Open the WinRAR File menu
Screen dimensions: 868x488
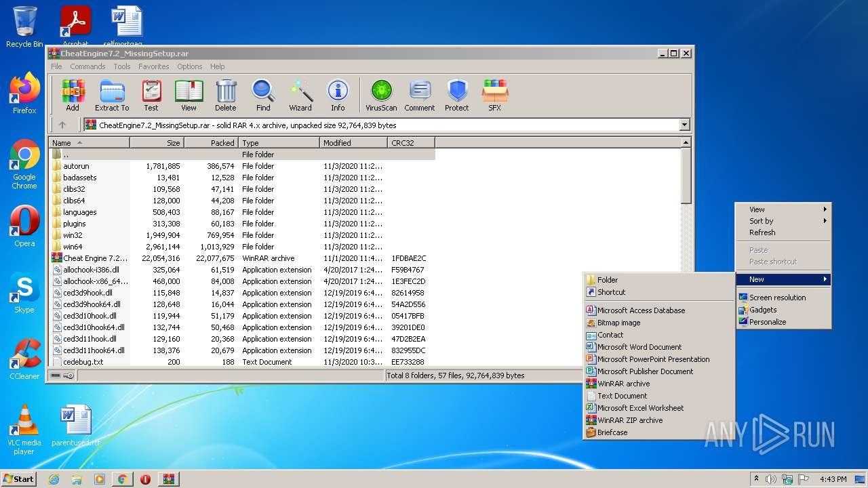56,66
